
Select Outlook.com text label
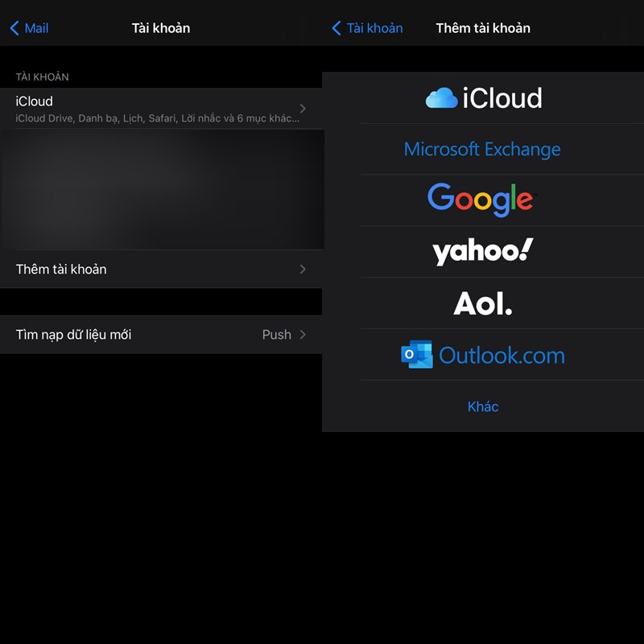[x=502, y=355]
